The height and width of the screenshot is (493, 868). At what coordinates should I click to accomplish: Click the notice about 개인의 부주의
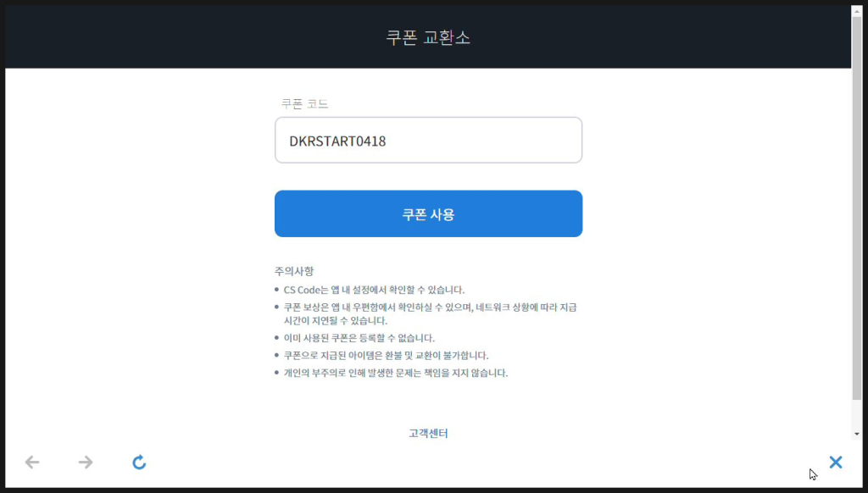pyautogui.click(x=395, y=373)
